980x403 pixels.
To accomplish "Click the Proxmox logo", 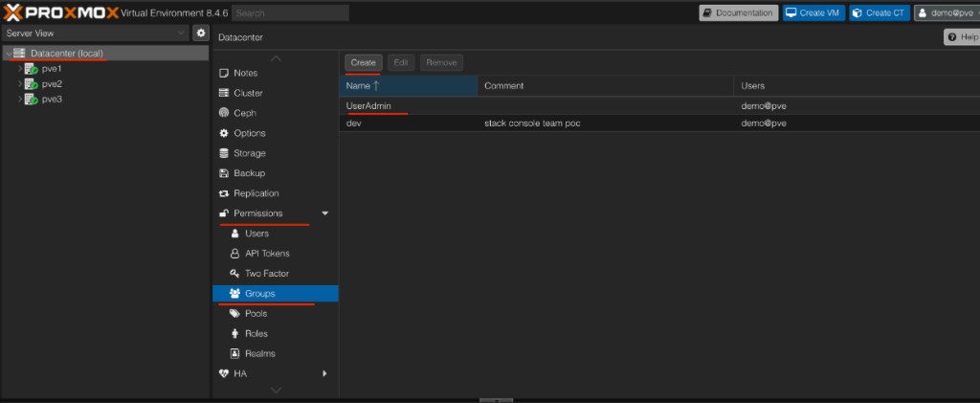I will [x=60, y=12].
